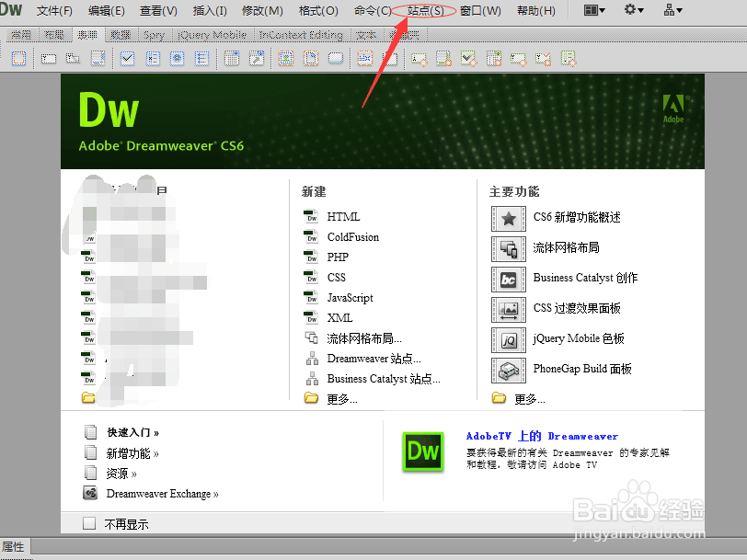Switch to the 常用 insert tab
The image size is (747, 560).
[21, 35]
